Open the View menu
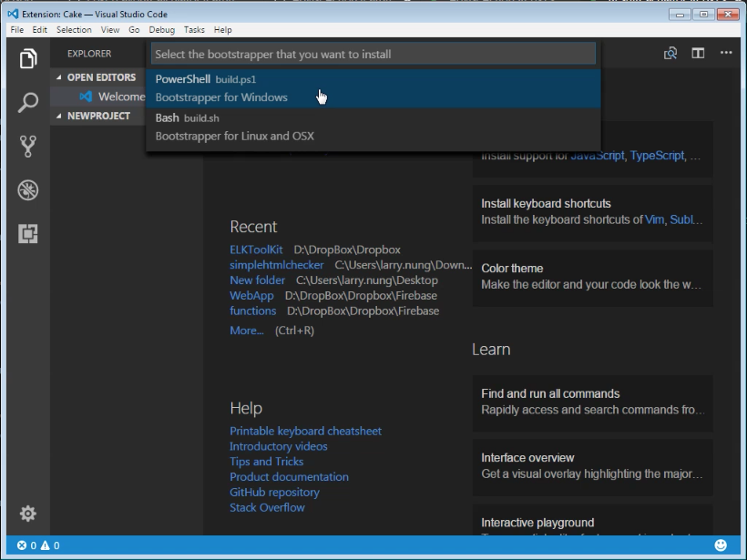The height and width of the screenshot is (560, 747). tap(110, 29)
